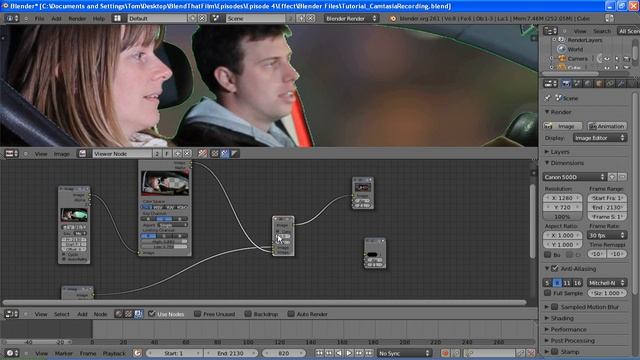Open the node editor Node menu
The width and height of the screenshot is (640, 360).
[100, 314]
